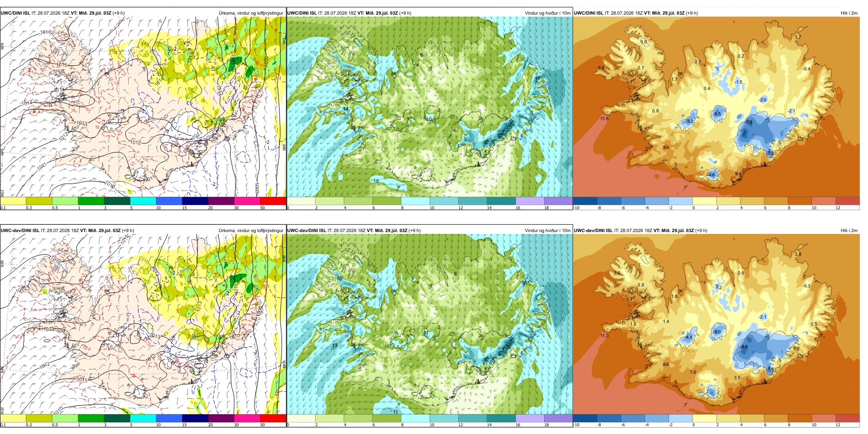Click the 3.8 temperature value on UWC-dev map
This screenshot has height=434, width=868.
coord(798,254)
